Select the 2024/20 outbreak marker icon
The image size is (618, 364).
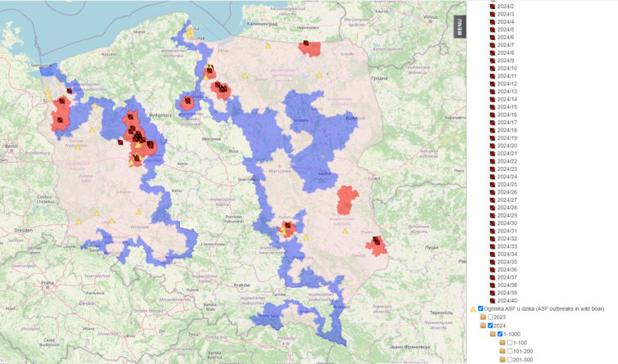pyautogui.click(x=493, y=146)
